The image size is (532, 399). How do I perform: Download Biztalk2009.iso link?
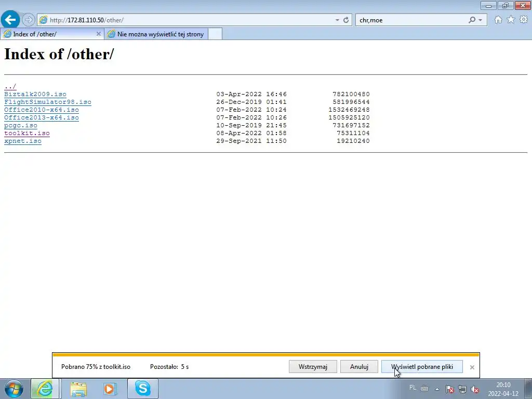35,95
